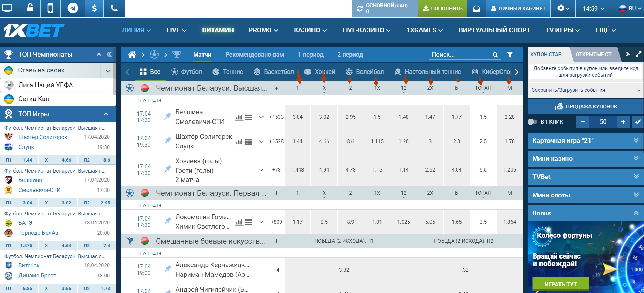The image size is (644, 293).
Task: Click the soccer ball breadcrumb icon
Action: [154, 55]
